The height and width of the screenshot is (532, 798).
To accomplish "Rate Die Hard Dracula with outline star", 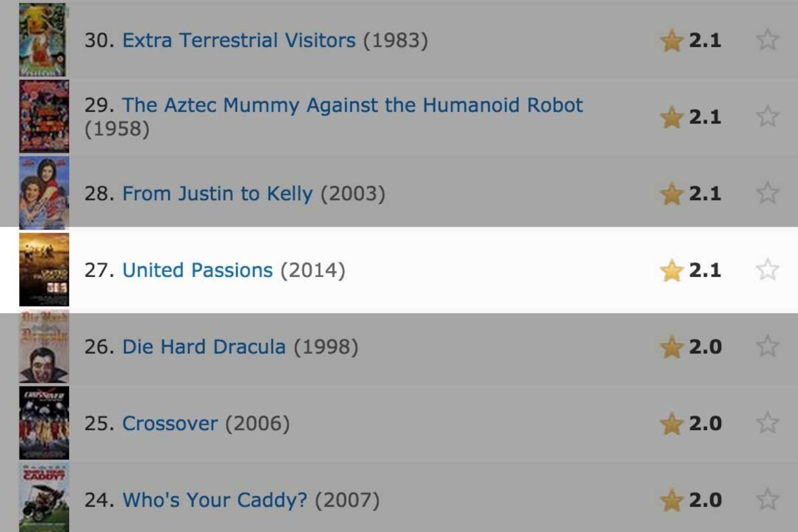I will pyautogui.click(x=767, y=347).
